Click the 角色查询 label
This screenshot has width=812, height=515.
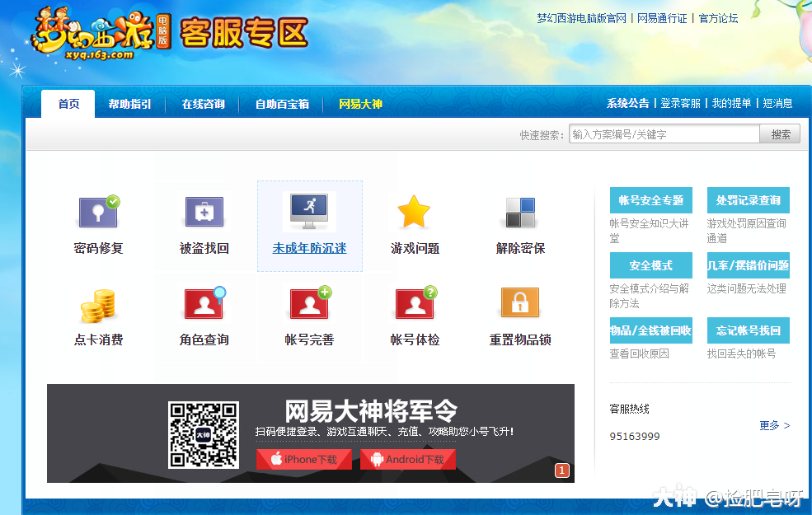click(204, 339)
